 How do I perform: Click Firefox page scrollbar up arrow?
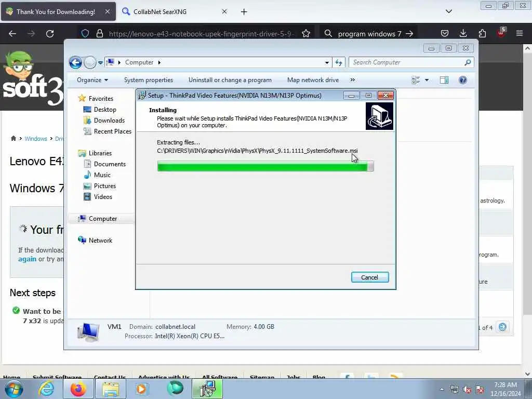pyautogui.click(x=528, y=48)
